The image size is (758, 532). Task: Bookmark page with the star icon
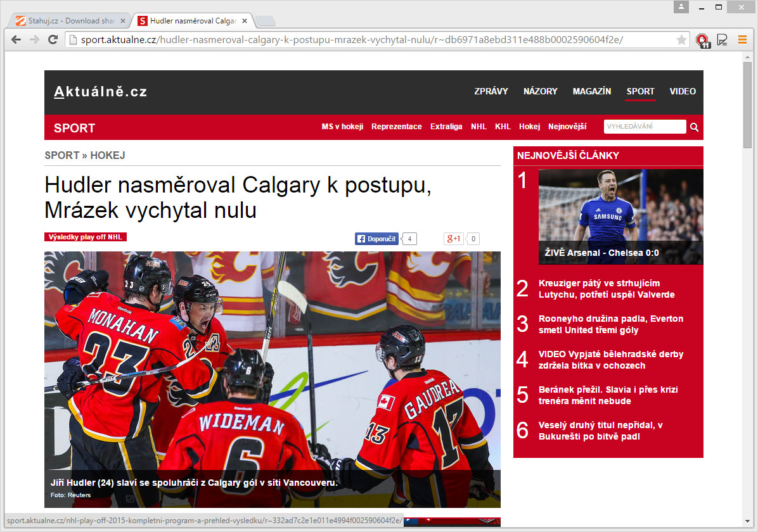click(681, 40)
